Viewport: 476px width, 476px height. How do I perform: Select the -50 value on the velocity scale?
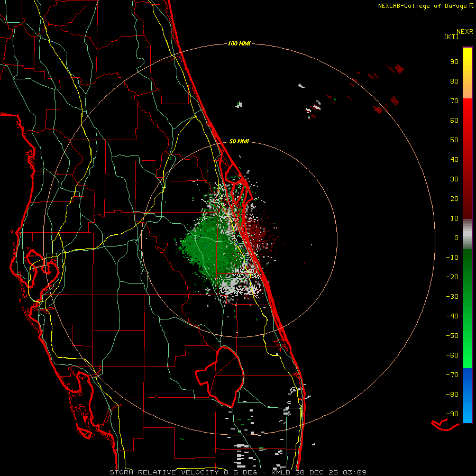452,336
